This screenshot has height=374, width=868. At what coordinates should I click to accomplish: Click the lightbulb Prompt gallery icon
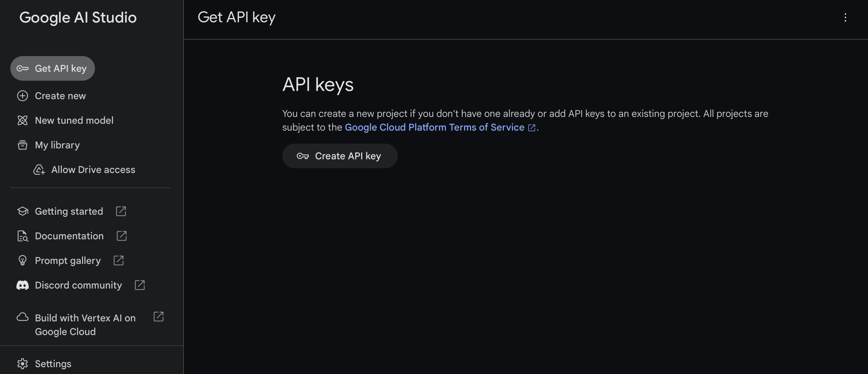[x=23, y=261]
